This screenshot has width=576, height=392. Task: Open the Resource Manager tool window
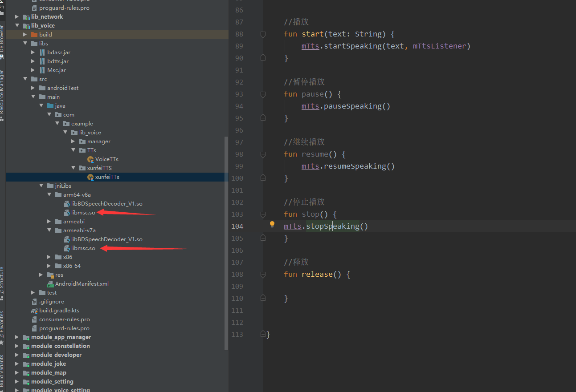click(x=2, y=96)
